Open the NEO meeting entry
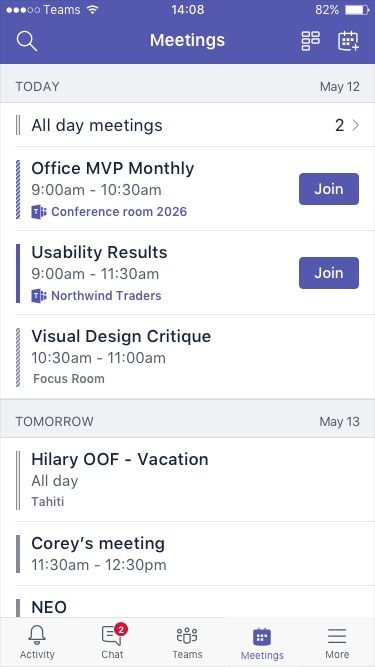This screenshot has height=667, width=375. (x=188, y=602)
